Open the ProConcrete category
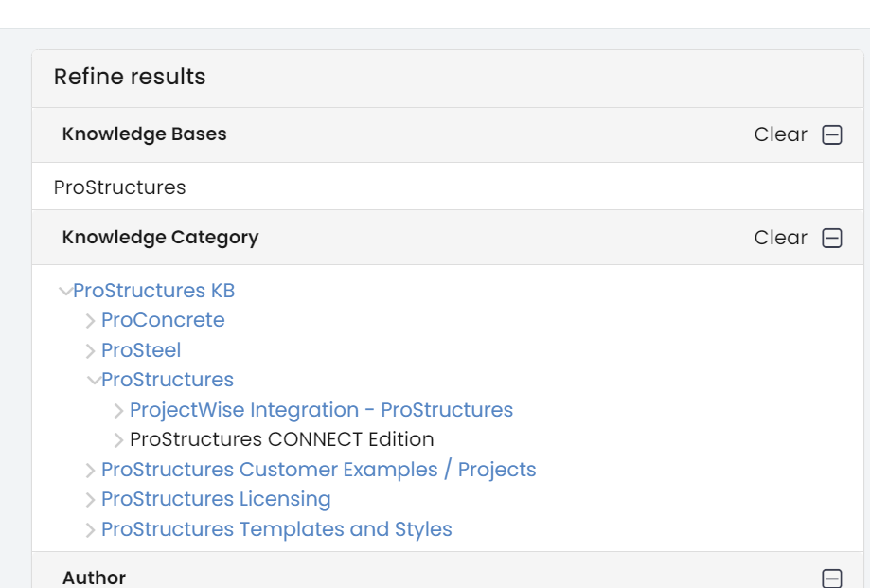The image size is (870, 588). pos(163,320)
